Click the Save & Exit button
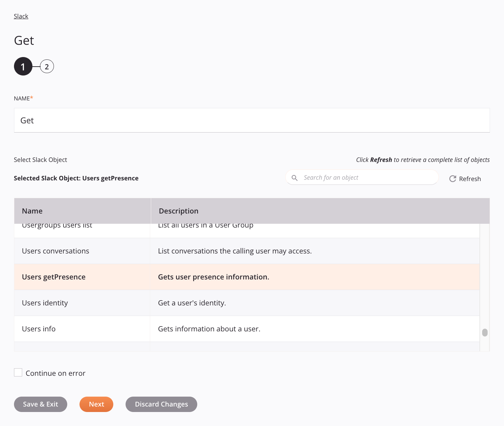504x426 pixels. [x=41, y=404]
